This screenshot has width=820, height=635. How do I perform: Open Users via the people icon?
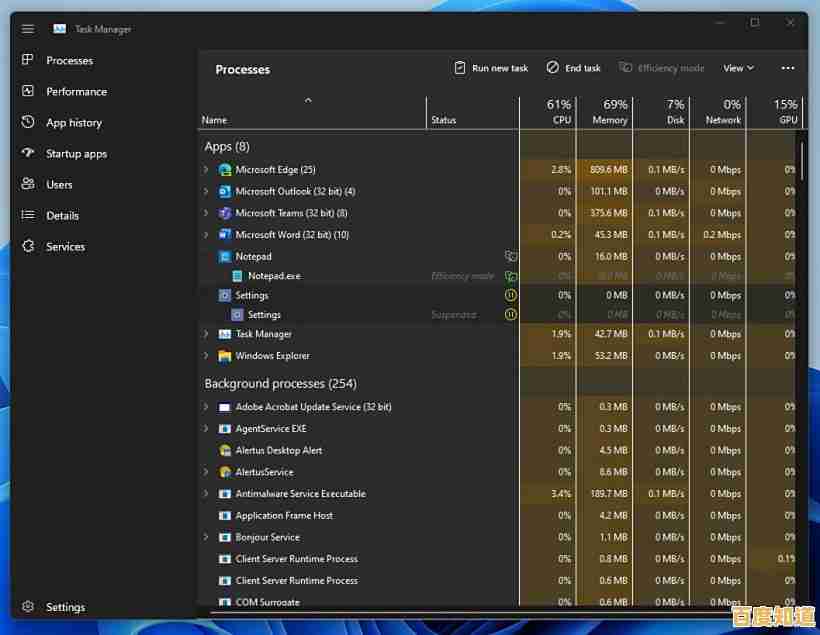point(27,184)
